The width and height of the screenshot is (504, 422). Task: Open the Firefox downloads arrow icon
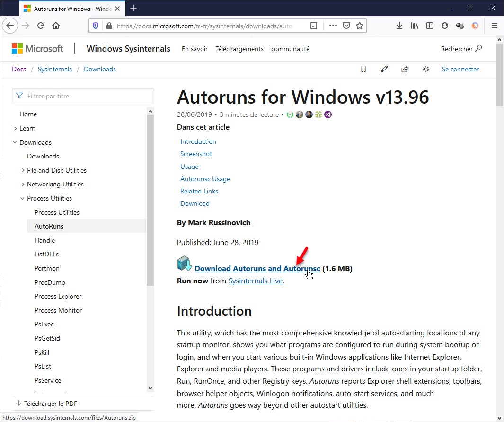(x=399, y=26)
